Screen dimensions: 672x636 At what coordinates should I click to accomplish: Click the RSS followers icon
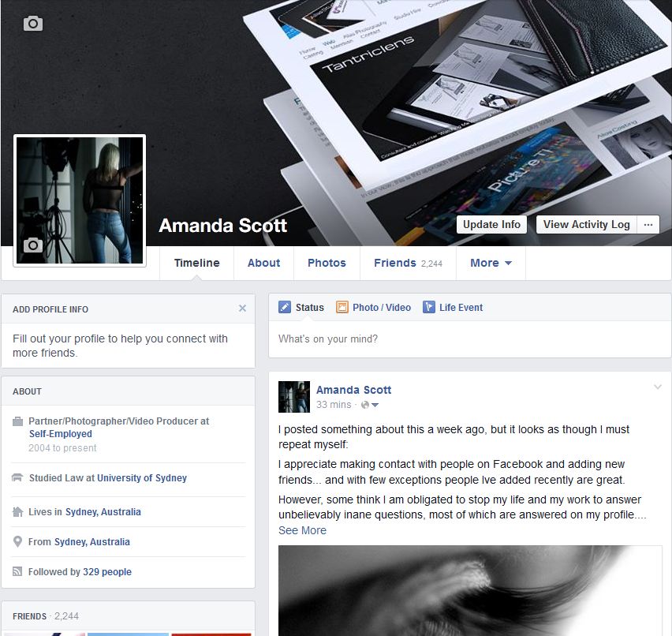click(x=18, y=572)
